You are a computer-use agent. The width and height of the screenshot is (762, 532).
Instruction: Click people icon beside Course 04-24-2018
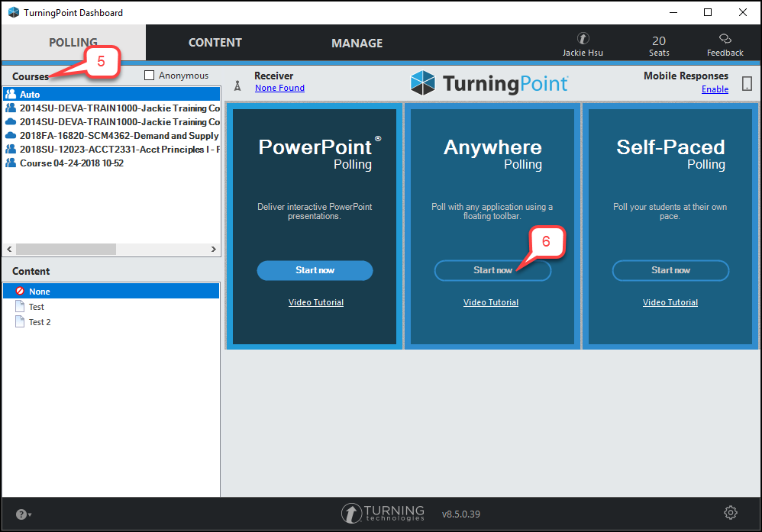[x=10, y=163]
